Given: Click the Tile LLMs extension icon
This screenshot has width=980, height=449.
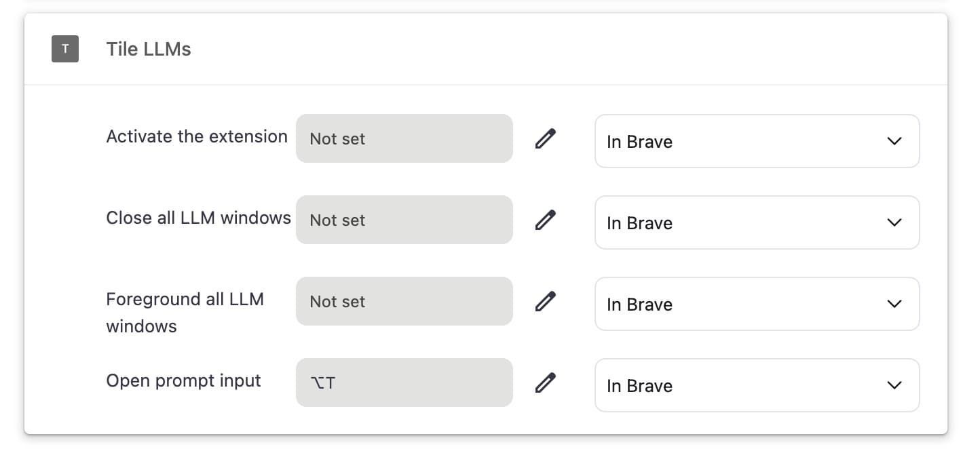Looking at the screenshot, I should (x=65, y=49).
